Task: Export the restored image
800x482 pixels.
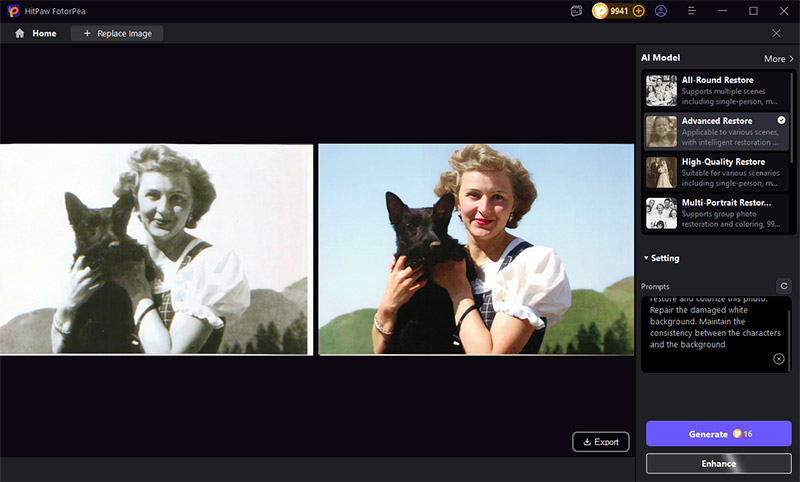Action: (x=601, y=442)
